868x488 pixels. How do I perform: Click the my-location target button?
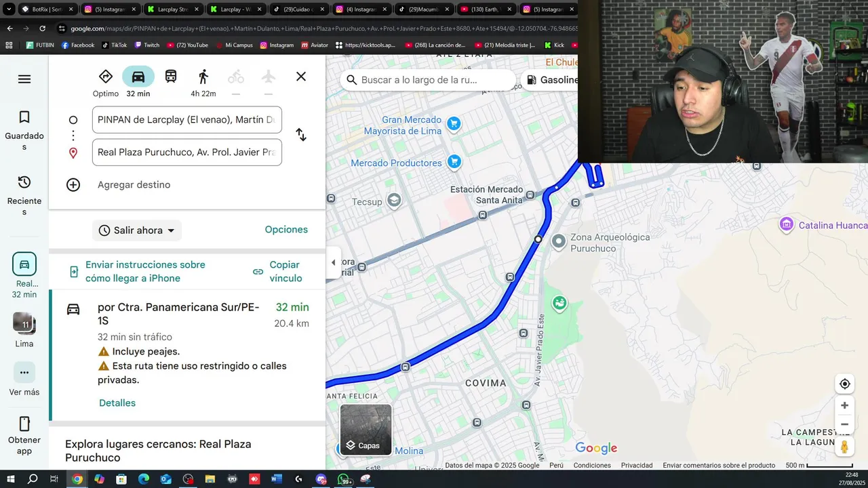click(x=844, y=384)
